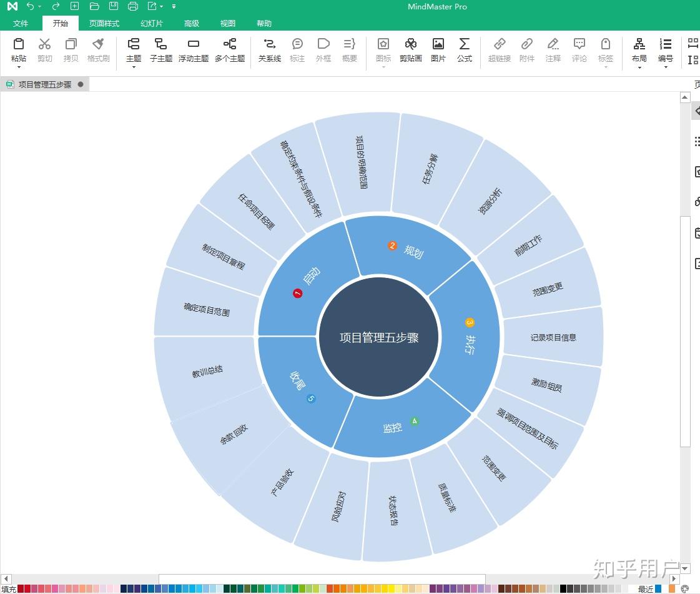Image resolution: width=700 pixels, height=594 pixels.
Task: Select the central topic 项目管理五步骤
Action: pos(379,337)
